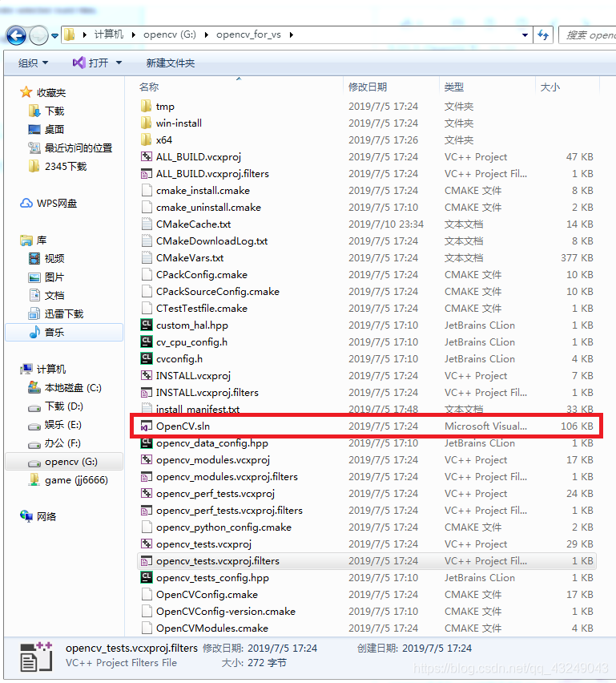
Task: Select the 计算机 node in the sidebar
Action: coord(43,370)
